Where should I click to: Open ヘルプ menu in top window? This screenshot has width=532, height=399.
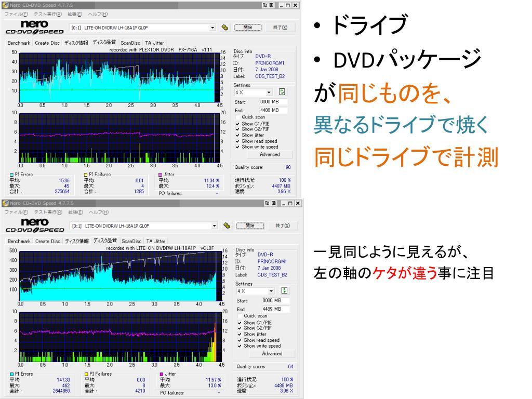98,14
